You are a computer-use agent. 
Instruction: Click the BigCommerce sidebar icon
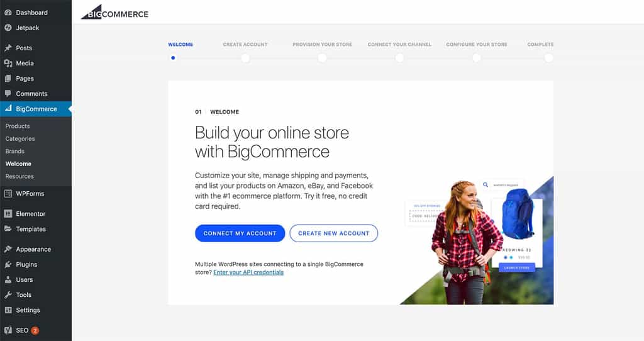tap(8, 108)
